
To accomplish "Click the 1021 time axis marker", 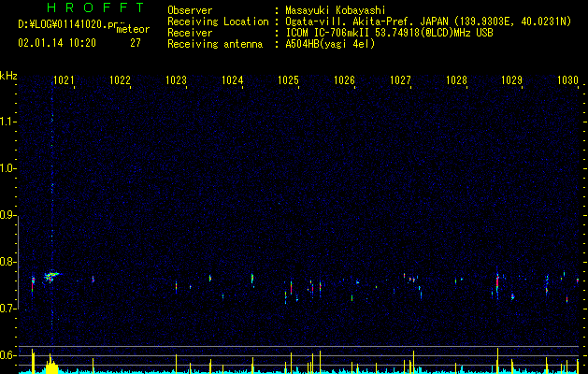I will click(x=64, y=80).
